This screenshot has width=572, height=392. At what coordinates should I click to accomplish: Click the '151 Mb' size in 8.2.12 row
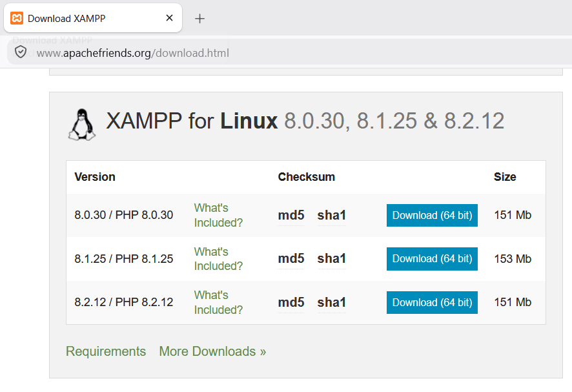[513, 302]
